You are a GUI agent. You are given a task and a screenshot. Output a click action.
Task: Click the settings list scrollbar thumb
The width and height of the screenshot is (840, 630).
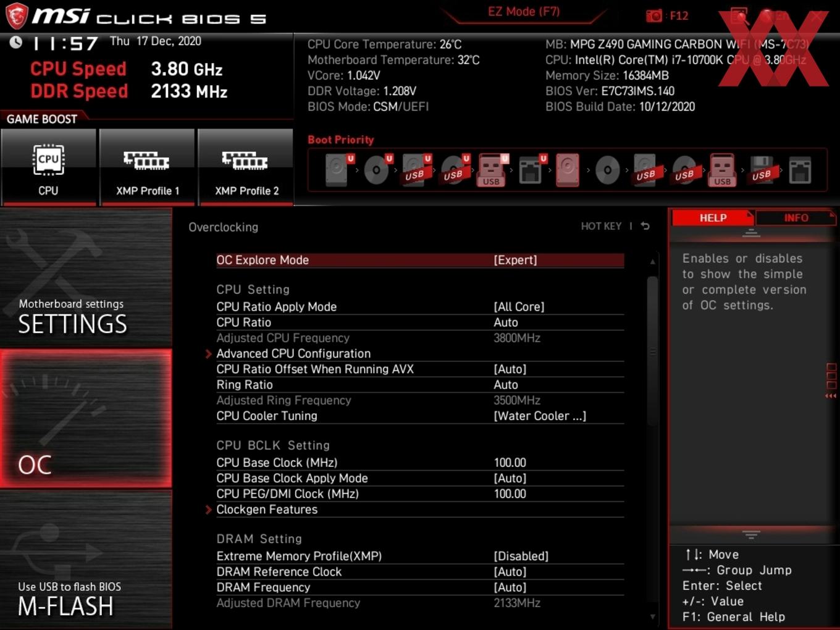click(652, 351)
